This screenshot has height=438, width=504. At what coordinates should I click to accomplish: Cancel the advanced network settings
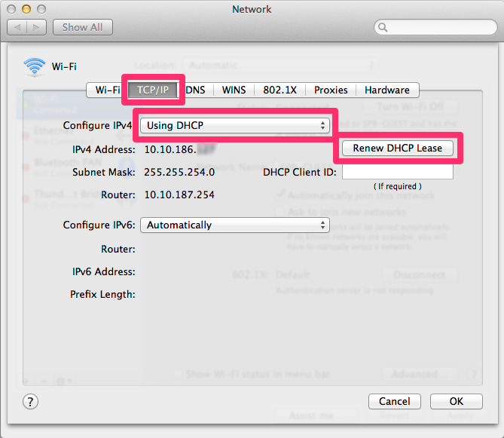tap(394, 401)
